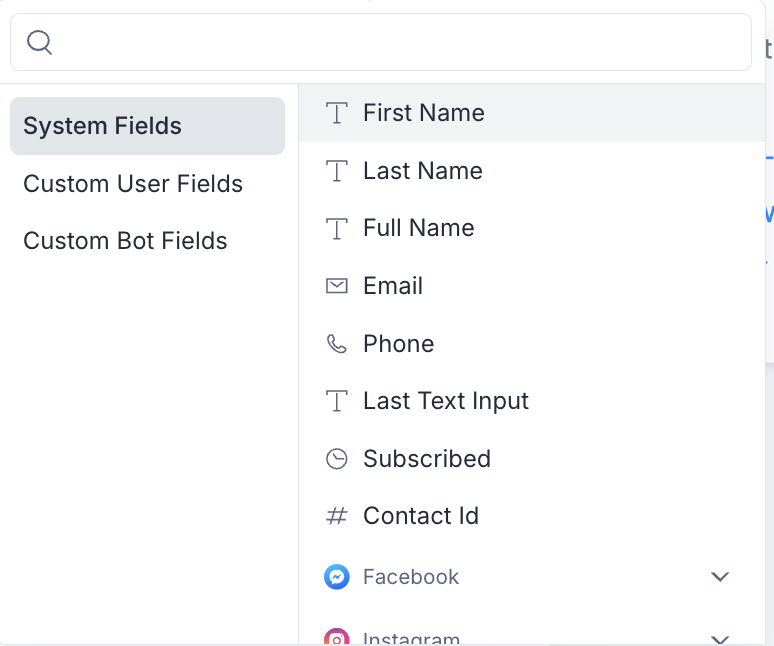Viewport: 774px width, 646px height.
Task: Click the hash icon beside Contact Id
Action: pos(337,516)
